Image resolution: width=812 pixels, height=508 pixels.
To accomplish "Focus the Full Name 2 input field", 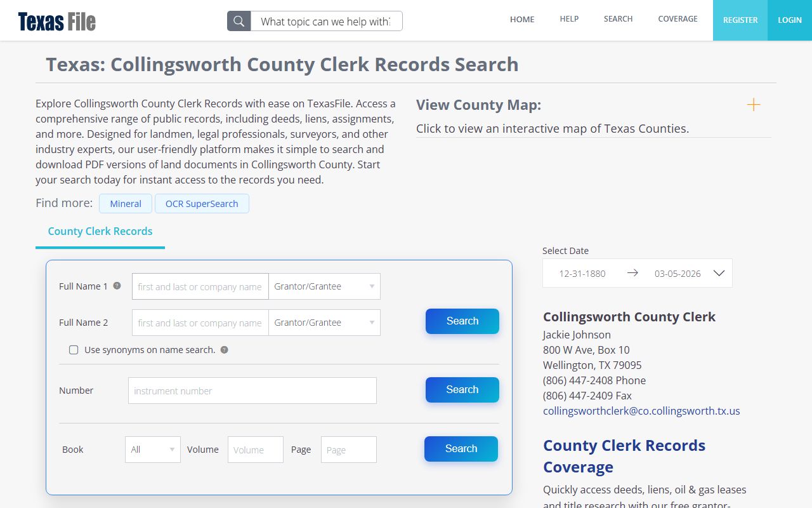I will click(200, 323).
